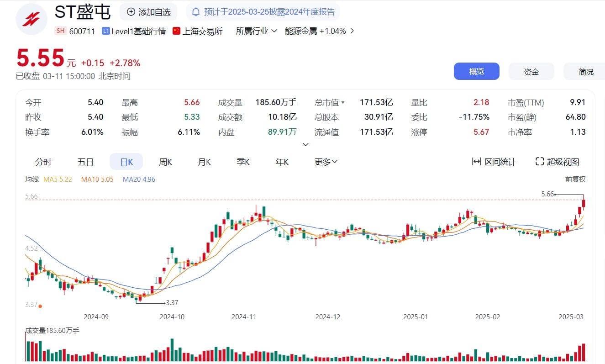Click the 涨停 value 5.67
The width and height of the screenshot is (605, 364).
coord(481,132)
